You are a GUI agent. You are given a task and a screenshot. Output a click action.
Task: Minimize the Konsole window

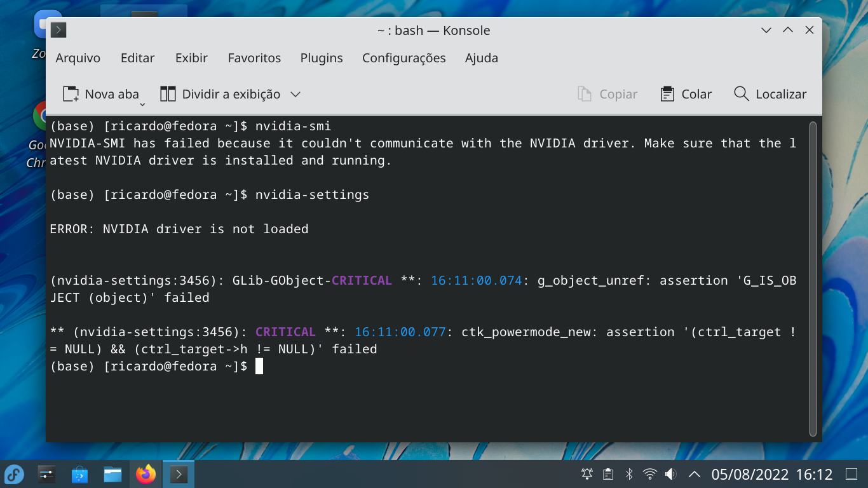click(x=766, y=30)
